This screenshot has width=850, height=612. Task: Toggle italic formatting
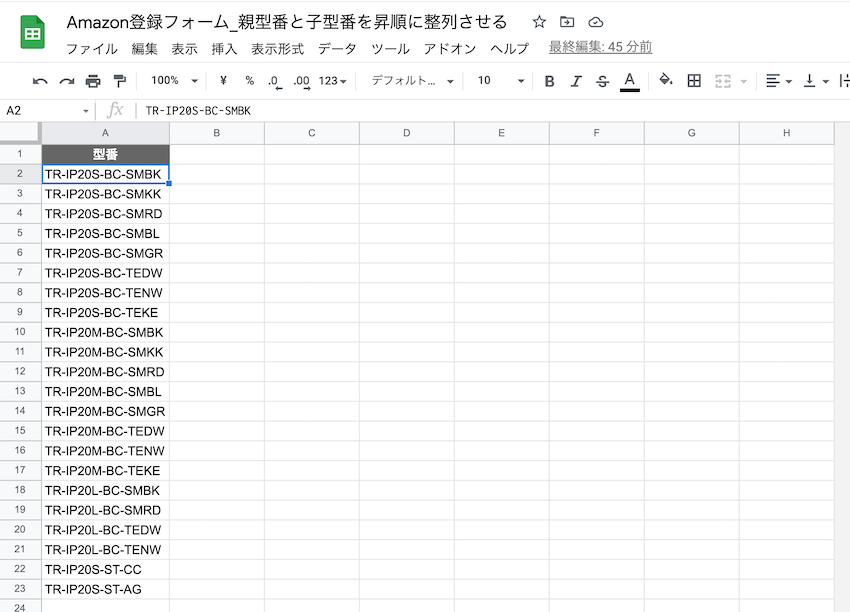click(x=575, y=81)
